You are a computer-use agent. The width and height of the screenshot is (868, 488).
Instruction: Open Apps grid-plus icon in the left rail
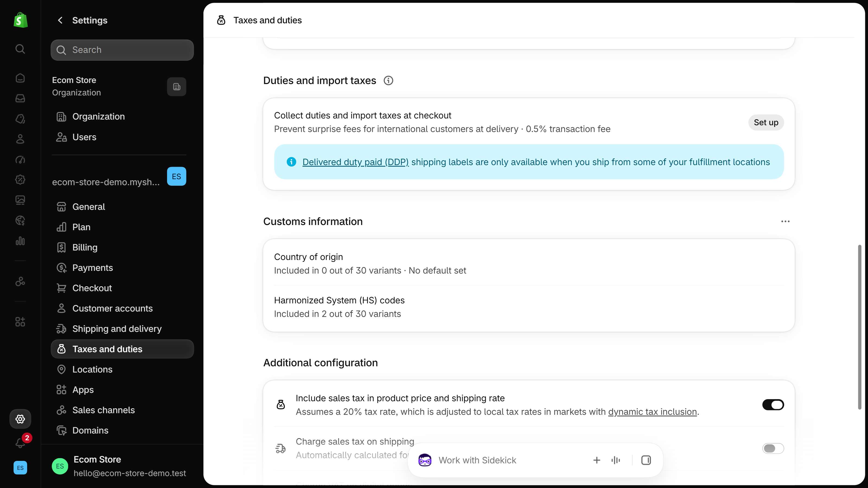point(20,322)
